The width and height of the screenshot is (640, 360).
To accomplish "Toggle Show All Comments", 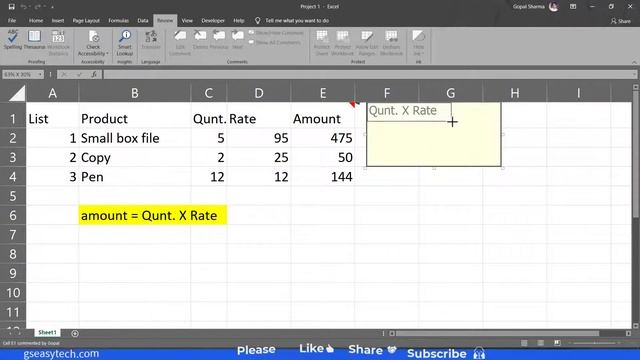I will click(x=275, y=42).
